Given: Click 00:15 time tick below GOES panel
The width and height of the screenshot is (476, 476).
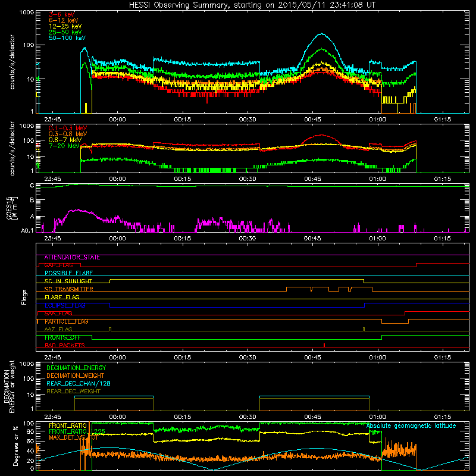Looking at the screenshot, I should tap(183, 239).
